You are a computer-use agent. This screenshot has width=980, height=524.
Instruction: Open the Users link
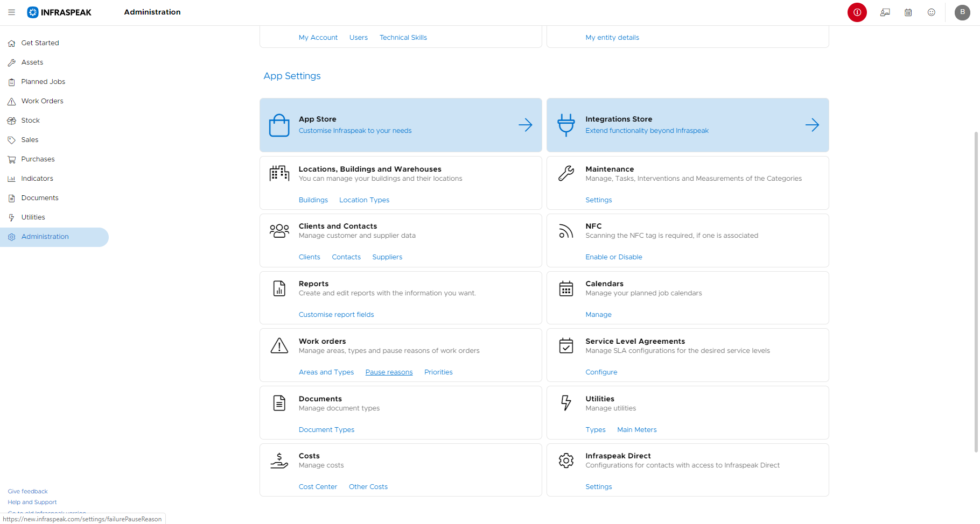[359, 38]
